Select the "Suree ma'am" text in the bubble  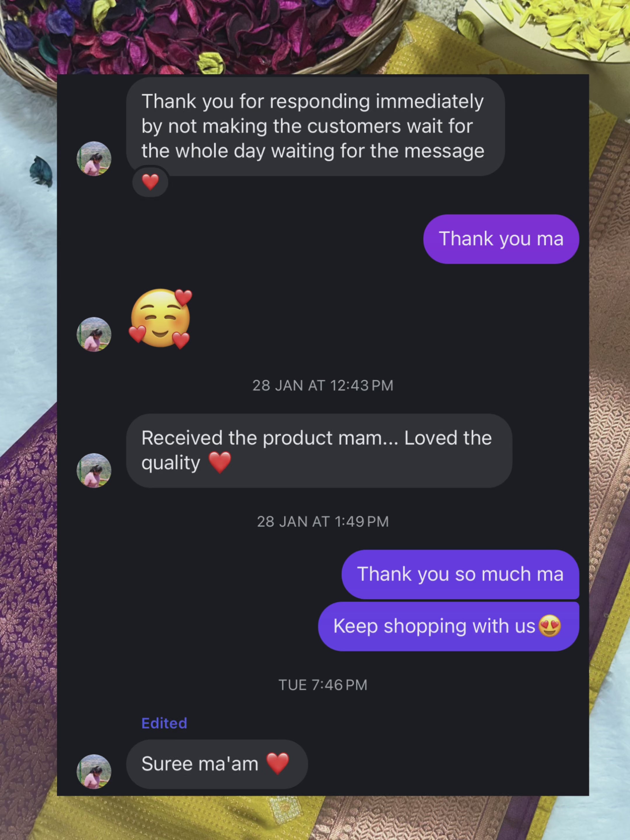[x=200, y=764]
